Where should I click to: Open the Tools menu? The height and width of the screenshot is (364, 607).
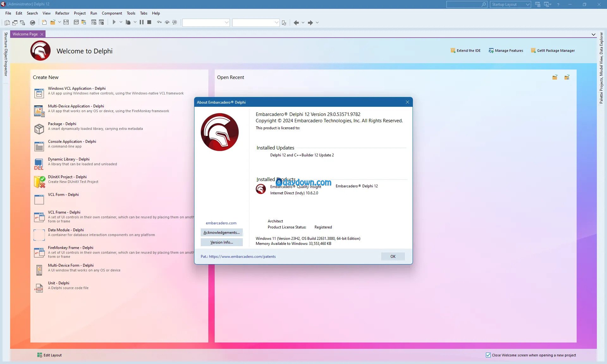point(131,13)
